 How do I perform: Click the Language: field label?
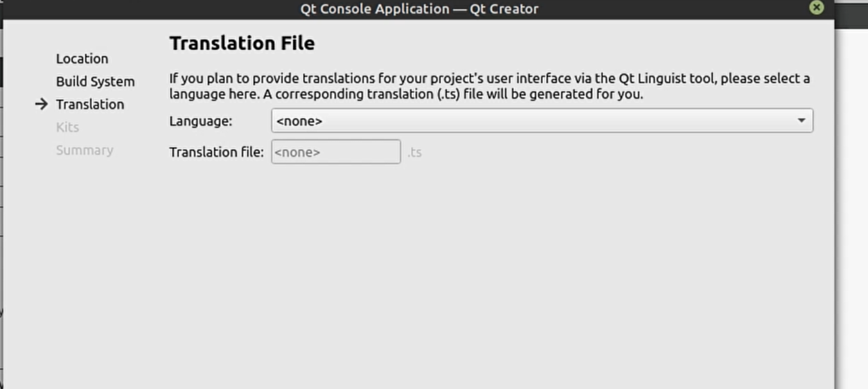(201, 121)
